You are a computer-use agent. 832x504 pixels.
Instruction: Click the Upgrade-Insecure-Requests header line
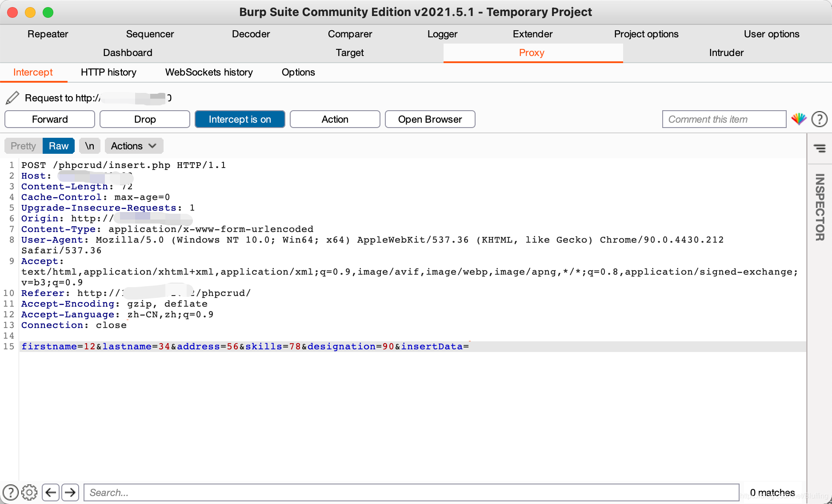[x=108, y=208]
